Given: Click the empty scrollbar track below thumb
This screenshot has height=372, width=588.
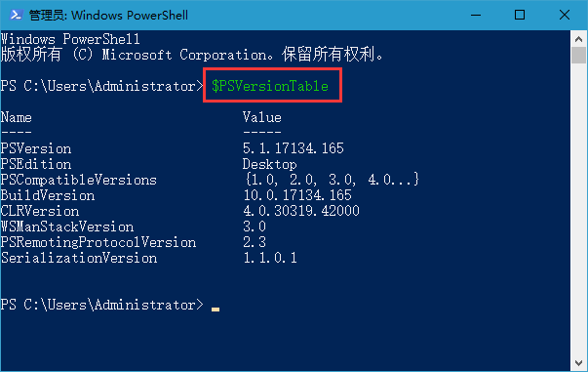Looking at the screenshot, I should pyautogui.click(x=578, y=210).
